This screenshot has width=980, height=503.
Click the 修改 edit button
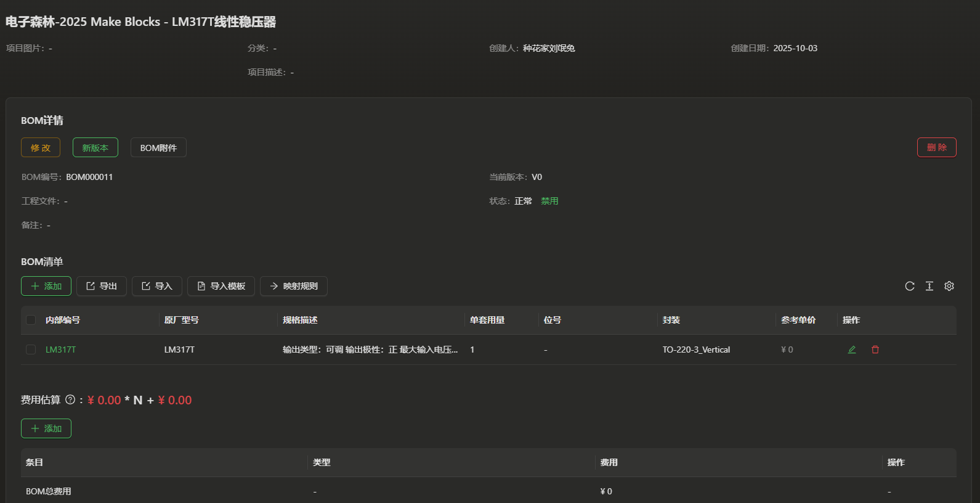(41, 147)
